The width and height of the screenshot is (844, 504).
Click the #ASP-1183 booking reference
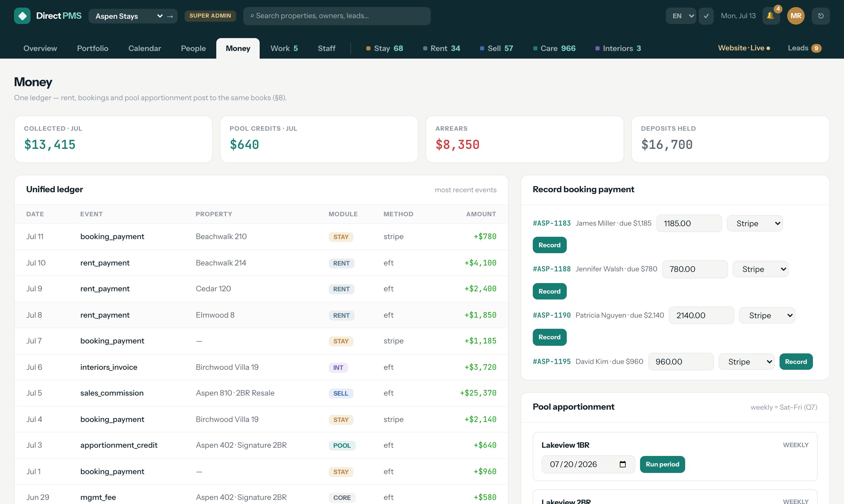click(x=552, y=223)
